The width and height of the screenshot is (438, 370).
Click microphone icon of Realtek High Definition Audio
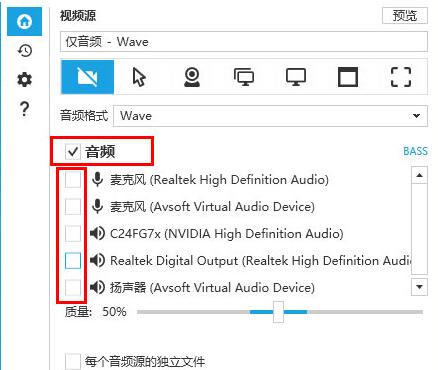pyautogui.click(x=97, y=180)
